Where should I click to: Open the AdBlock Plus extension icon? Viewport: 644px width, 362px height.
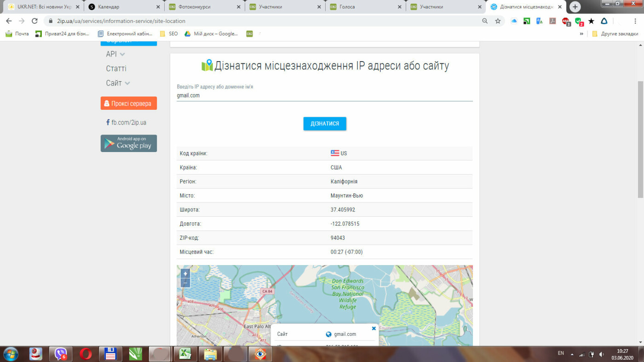(566, 21)
